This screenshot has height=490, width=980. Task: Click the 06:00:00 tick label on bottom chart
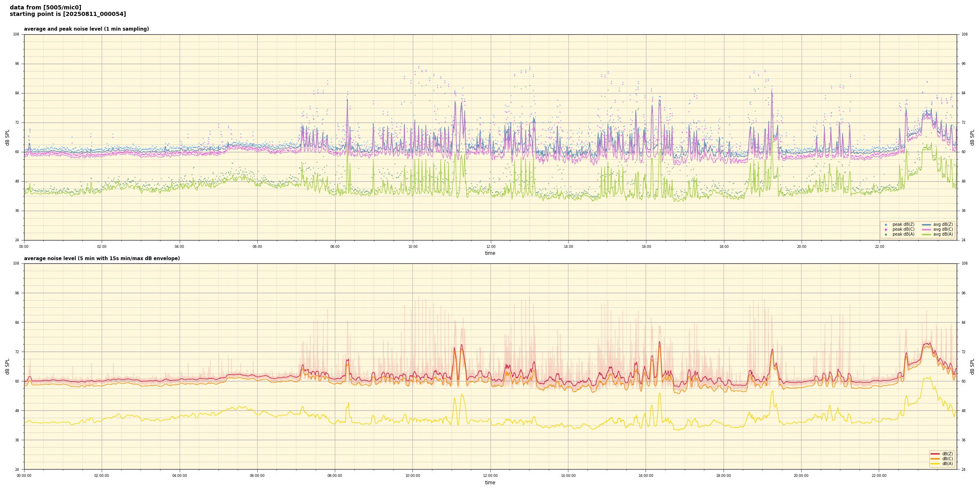pyautogui.click(x=257, y=476)
